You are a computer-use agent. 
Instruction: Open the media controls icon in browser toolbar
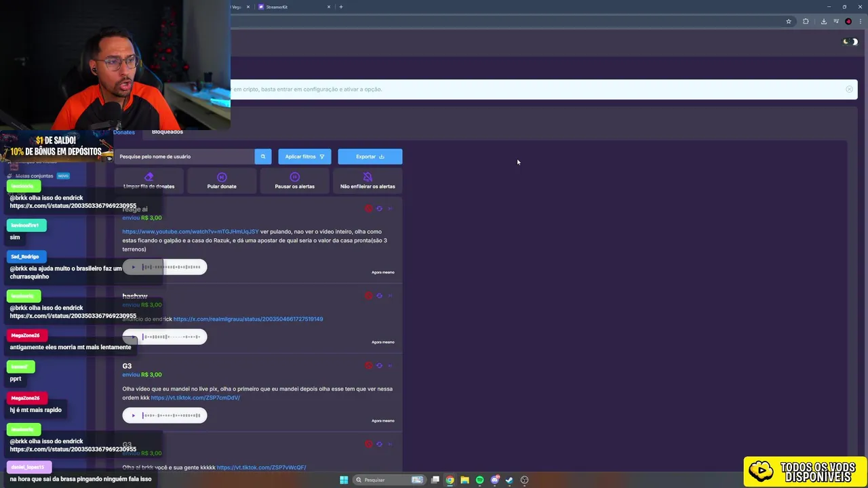tap(836, 22)
